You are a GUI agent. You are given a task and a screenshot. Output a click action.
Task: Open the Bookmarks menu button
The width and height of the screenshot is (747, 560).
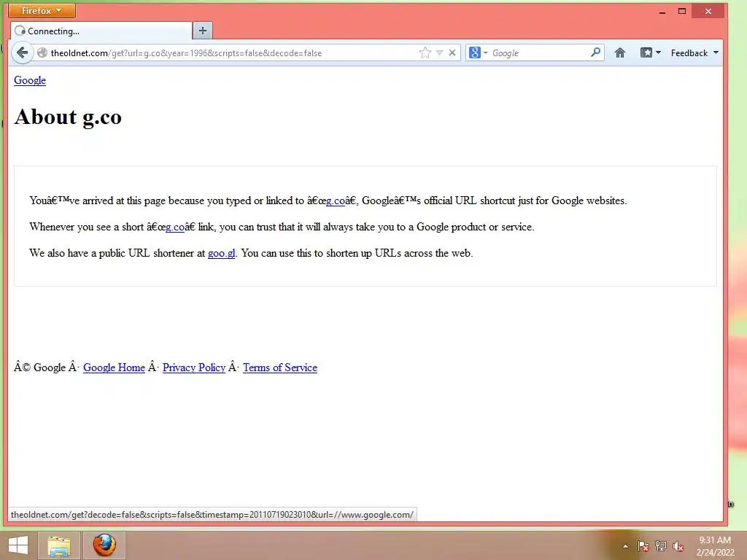point(646,52)
